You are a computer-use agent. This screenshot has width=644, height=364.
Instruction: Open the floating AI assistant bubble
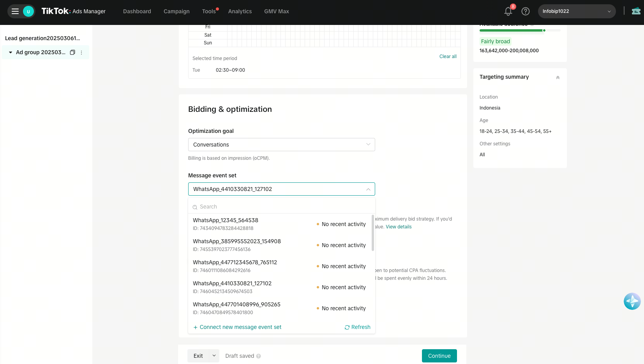632,301
